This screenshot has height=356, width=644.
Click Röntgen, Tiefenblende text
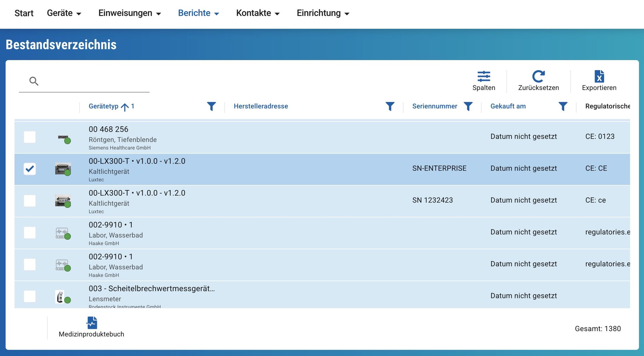point(122,140)
